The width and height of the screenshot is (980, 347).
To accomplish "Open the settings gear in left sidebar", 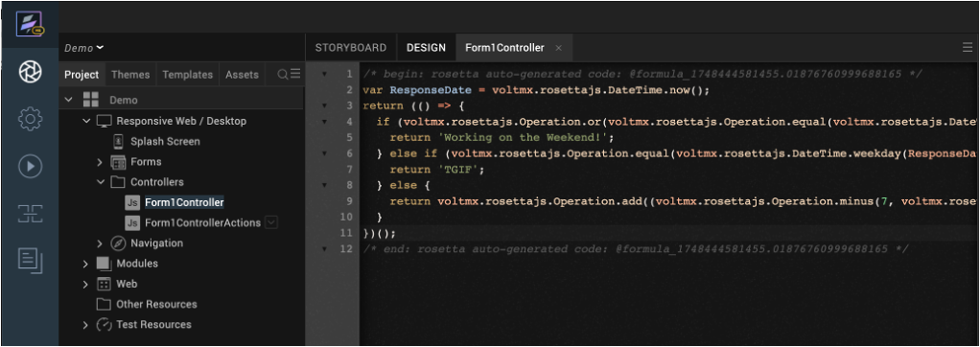I will click(30, 119).
